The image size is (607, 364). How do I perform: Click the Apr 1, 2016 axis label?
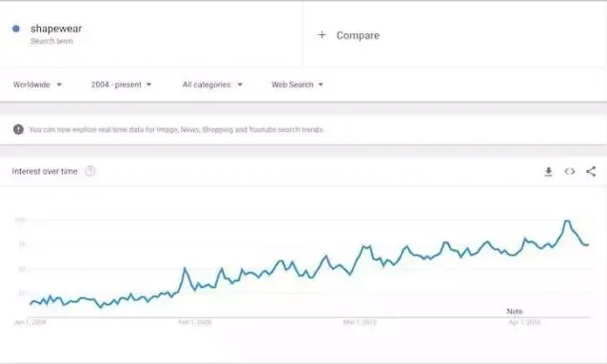(x=524, y=322)
